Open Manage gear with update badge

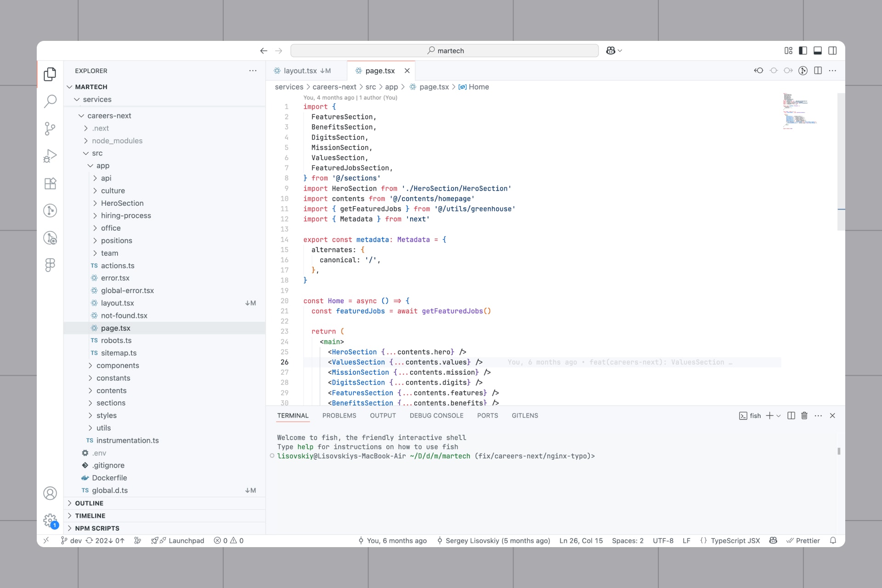point(50,520)
